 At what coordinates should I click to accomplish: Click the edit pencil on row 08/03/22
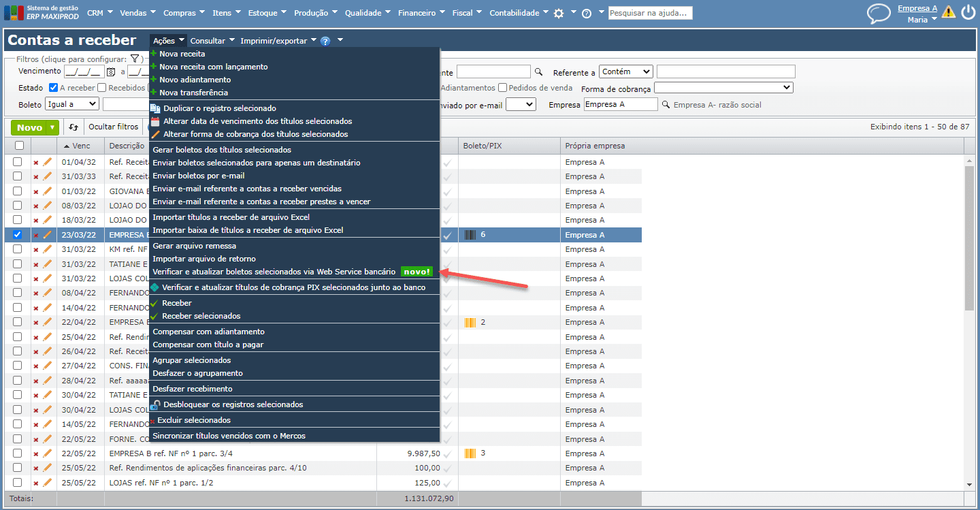(x=47, y=206)
